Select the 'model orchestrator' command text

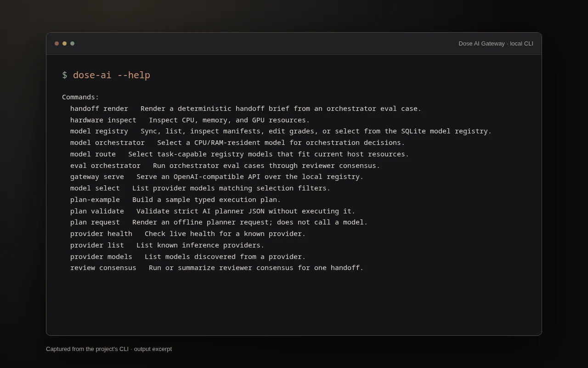click(x=107, y=143)
